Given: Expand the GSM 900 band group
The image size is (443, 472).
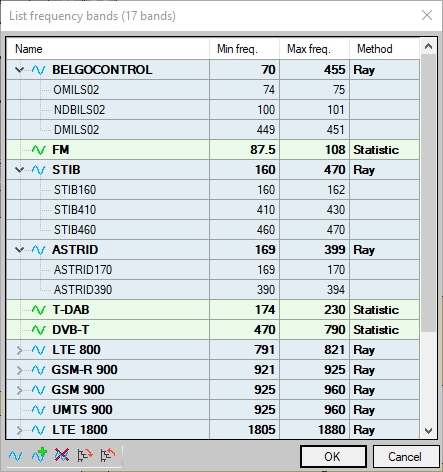Looking at the screenshot, I should [x=19, y=390].
